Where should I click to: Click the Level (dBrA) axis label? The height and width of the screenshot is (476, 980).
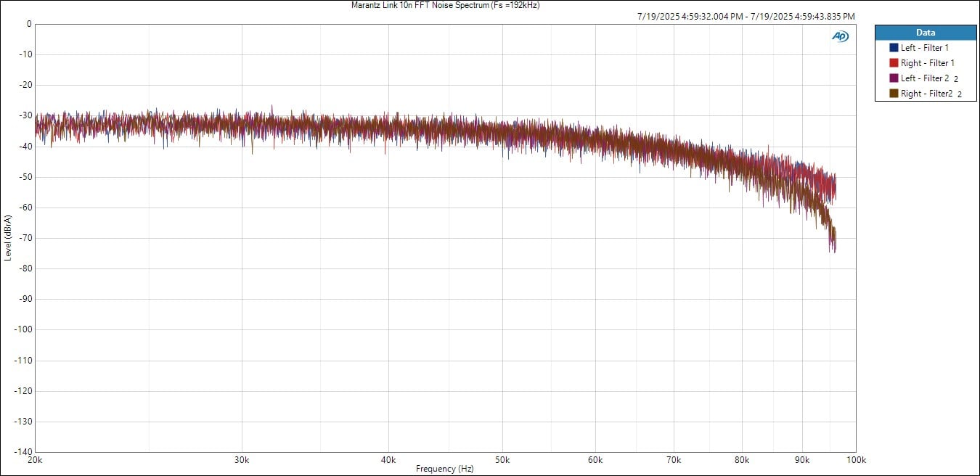point(7,238)
